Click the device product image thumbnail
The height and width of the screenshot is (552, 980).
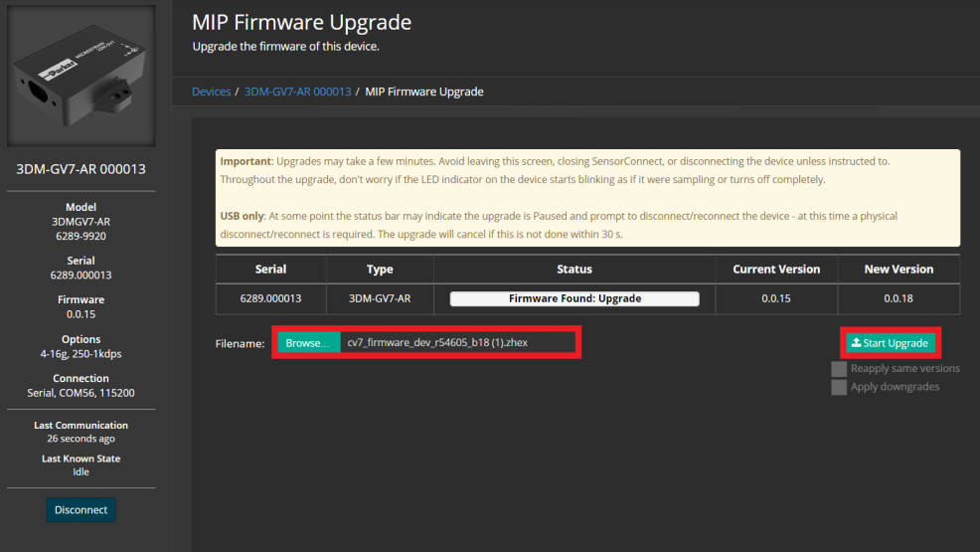[82, 76]
